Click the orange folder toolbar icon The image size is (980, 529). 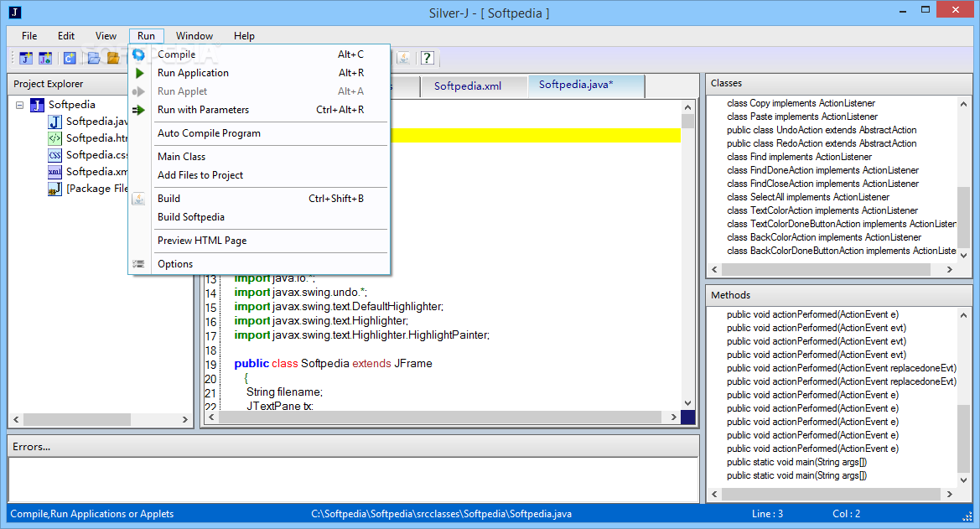[x=113, y=58]
